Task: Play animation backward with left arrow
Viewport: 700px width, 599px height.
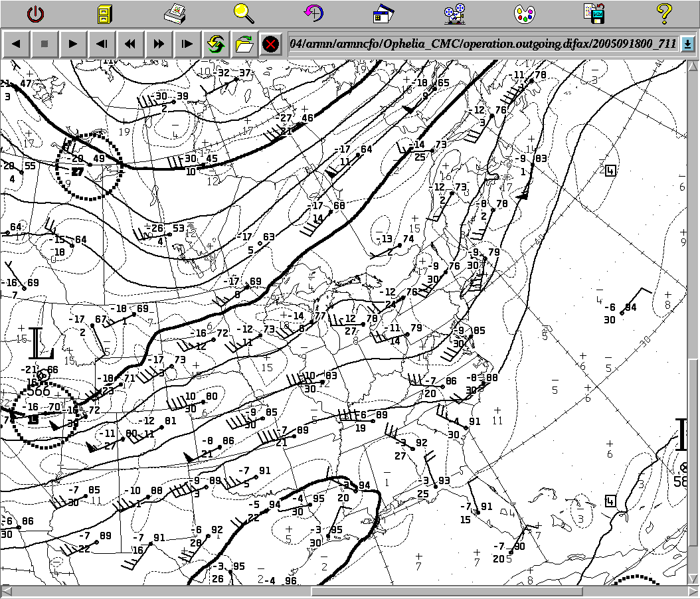Action: pos(17,44)
